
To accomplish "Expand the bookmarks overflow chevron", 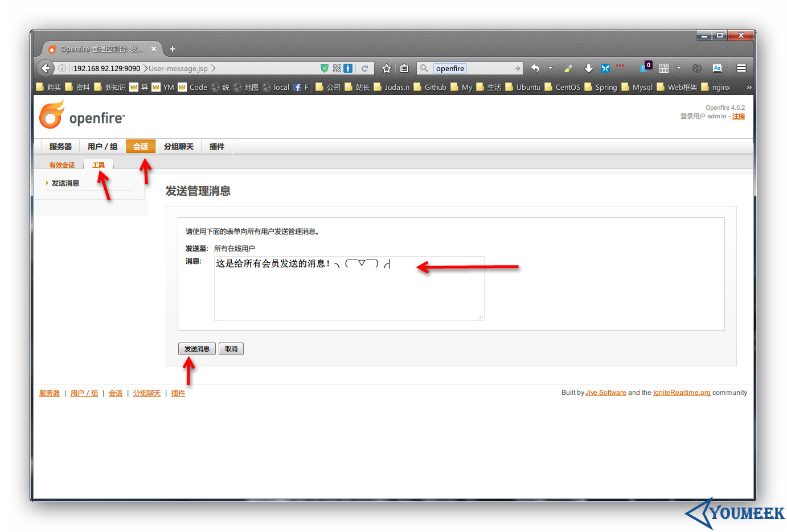I will pyautogui.click(x=749, y=87).
